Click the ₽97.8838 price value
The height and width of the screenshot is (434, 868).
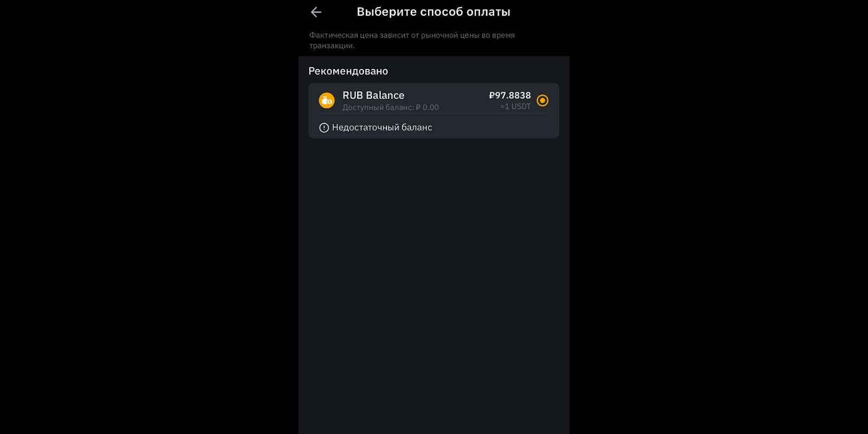click(x=510, y=95)
